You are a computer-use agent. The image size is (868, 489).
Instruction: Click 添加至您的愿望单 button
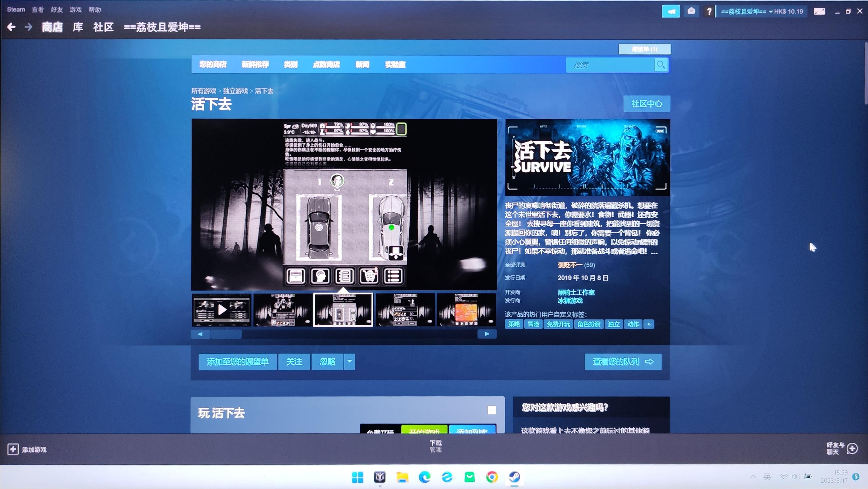(238, 361)
